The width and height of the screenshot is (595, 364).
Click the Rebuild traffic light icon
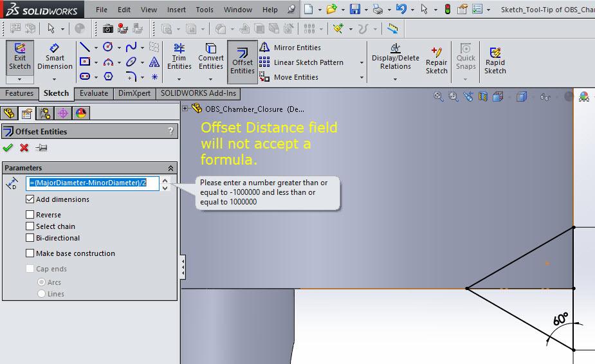(448, 9)
